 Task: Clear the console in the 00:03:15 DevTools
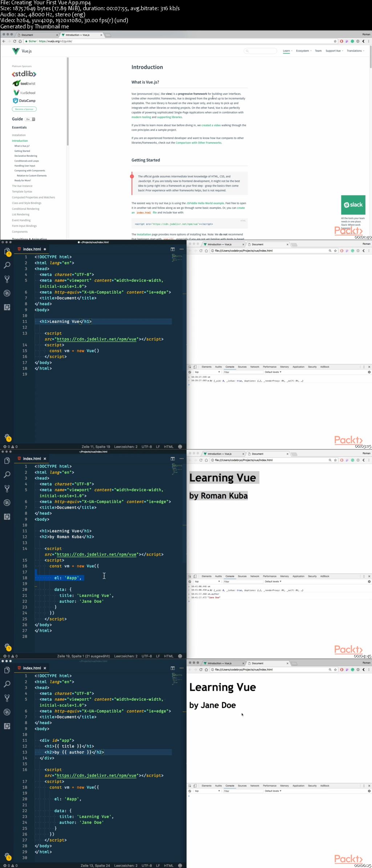tap(190, 372)
